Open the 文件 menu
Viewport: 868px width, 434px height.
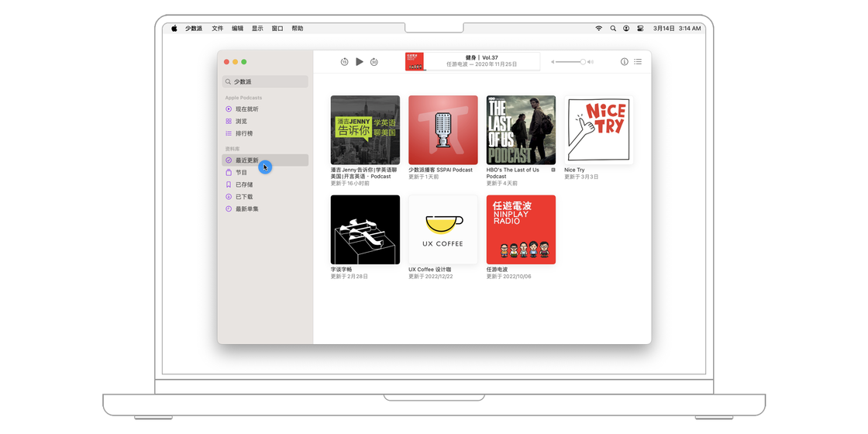[218, 28]
